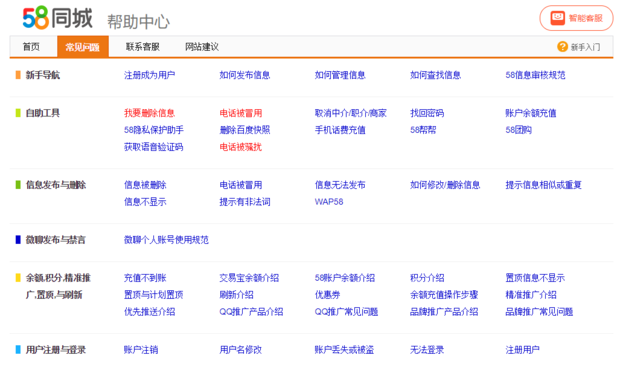Viewport: 620px width, 367px height.
Task: Open 信息不显示 link
Action: tap(145, 202)
